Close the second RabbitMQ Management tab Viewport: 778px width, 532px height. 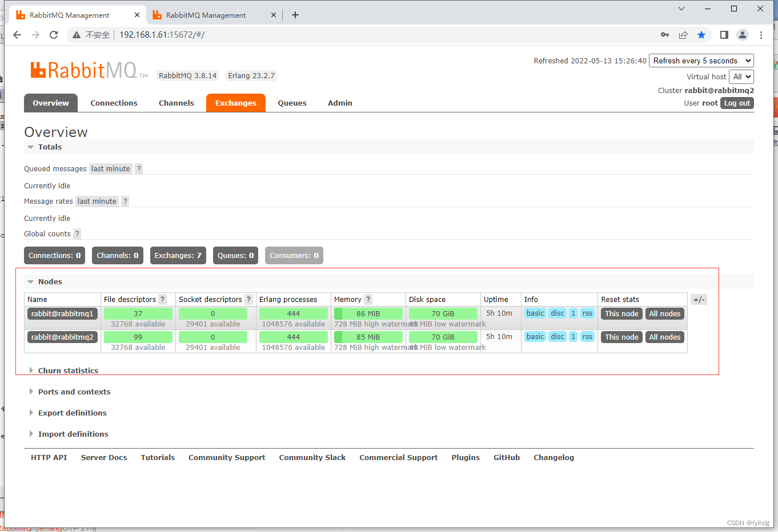(x=274, y=15)
